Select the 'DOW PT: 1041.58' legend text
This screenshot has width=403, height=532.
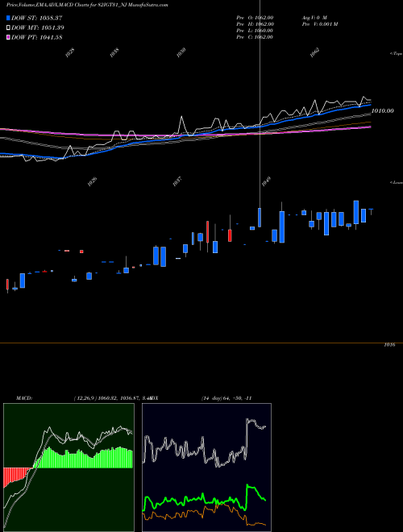37,38
